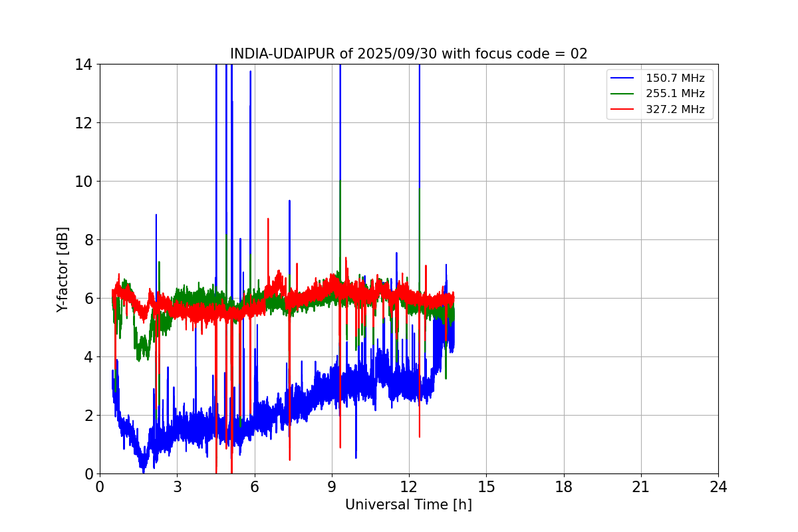Click y-axis tick label 8
This screenshot has height=532, width=798.
[87, 240]
